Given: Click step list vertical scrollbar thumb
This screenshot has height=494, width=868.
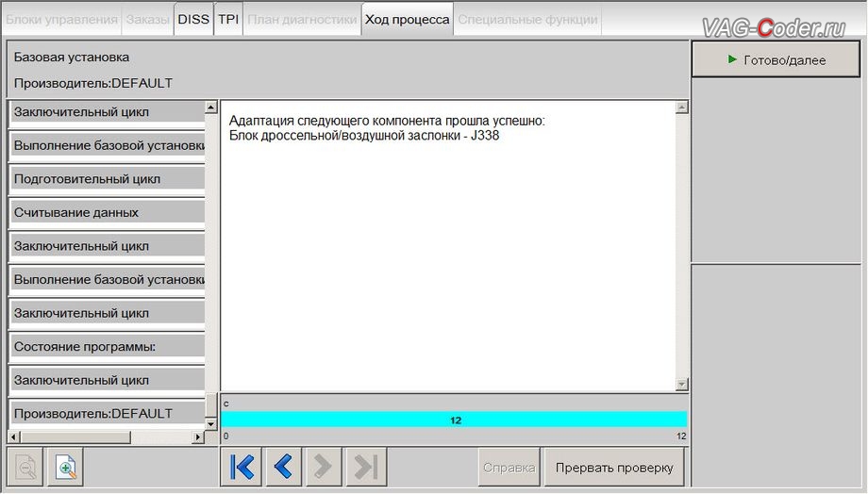Looking at the screenshot, I should pyautogui.click(x=211, y=405).
